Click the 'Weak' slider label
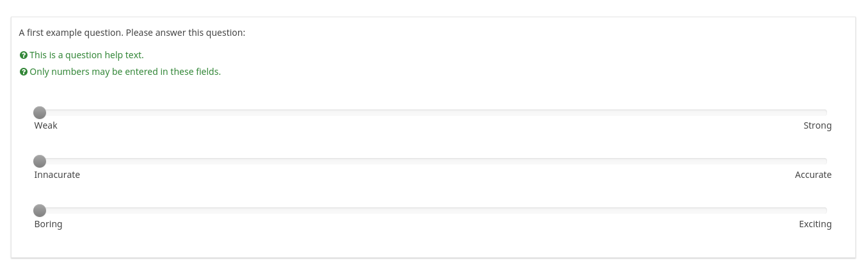Viewport: 868px width, 272px height. click(x=46, y=126)
